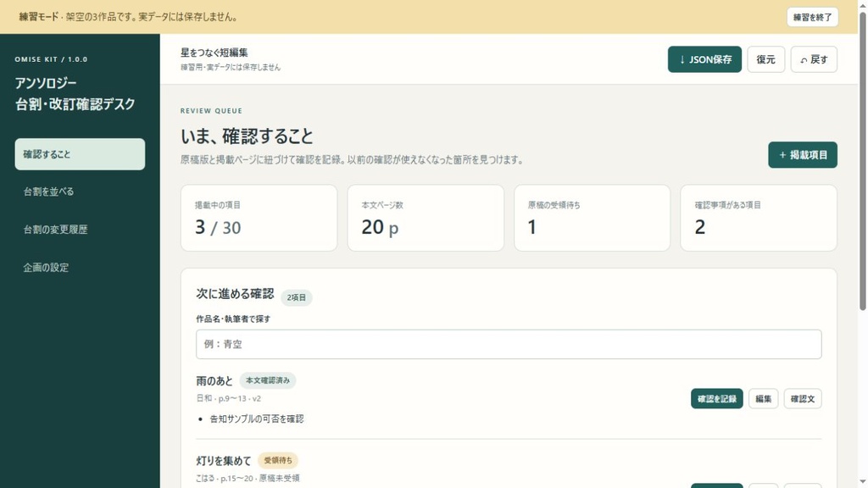Click the 本文確認済み badge on 雨のあと

point(267,380)
